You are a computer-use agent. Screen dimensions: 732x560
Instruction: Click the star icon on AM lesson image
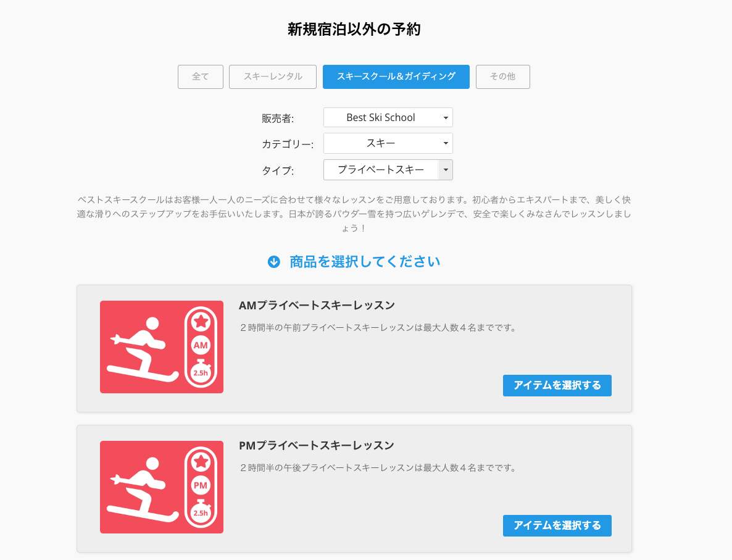tap(201, 321)
